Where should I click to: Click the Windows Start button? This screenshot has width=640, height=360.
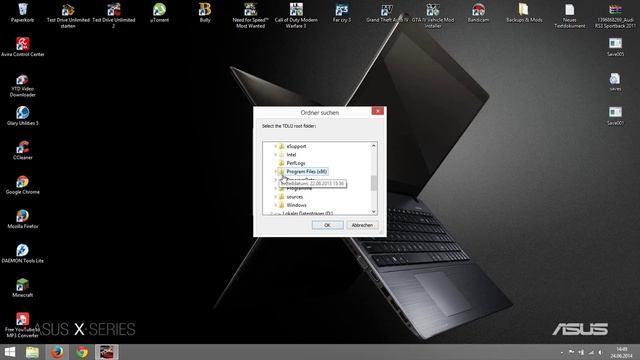(9, 352)
